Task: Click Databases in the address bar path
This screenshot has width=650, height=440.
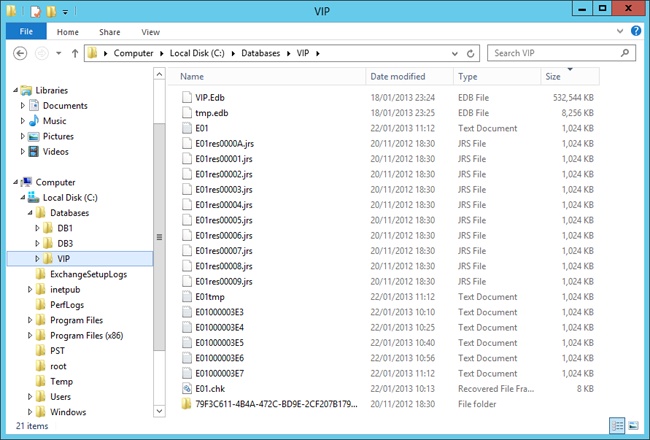Action: point(260,53)
